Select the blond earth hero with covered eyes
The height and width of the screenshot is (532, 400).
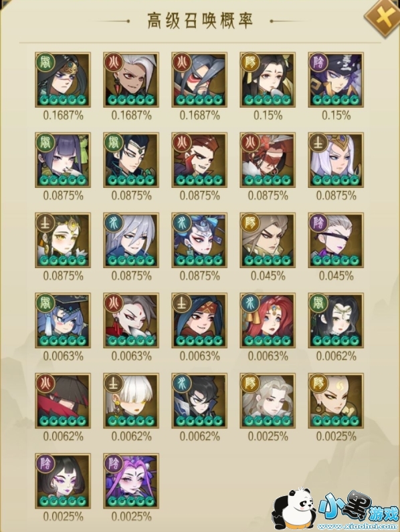pyautogui.click(x=131, y=401)
